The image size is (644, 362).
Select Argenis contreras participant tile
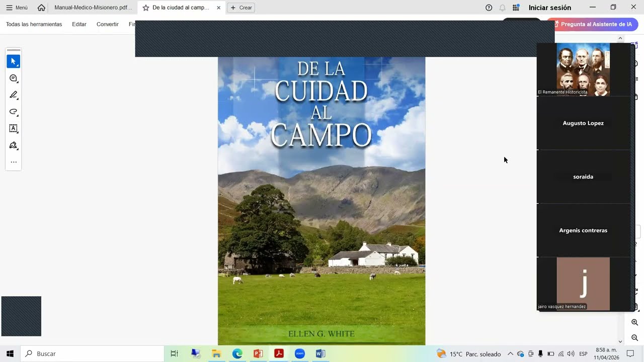click(x=583, y=230)
